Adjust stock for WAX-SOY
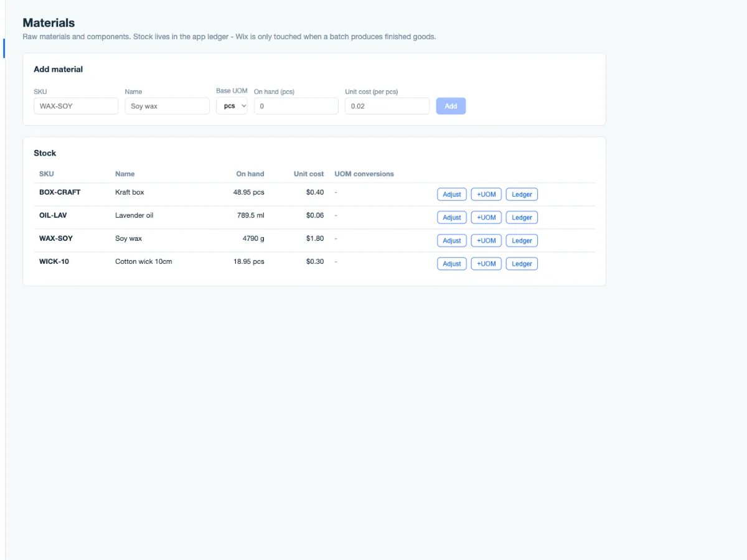Viewport: 747px width, 560px height. pyautogui.click(x=452, y=240)
